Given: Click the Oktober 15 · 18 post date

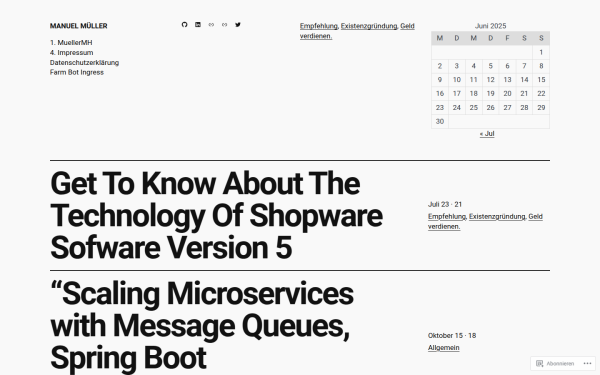Looking at the screenshot, I should pos(452,336).
